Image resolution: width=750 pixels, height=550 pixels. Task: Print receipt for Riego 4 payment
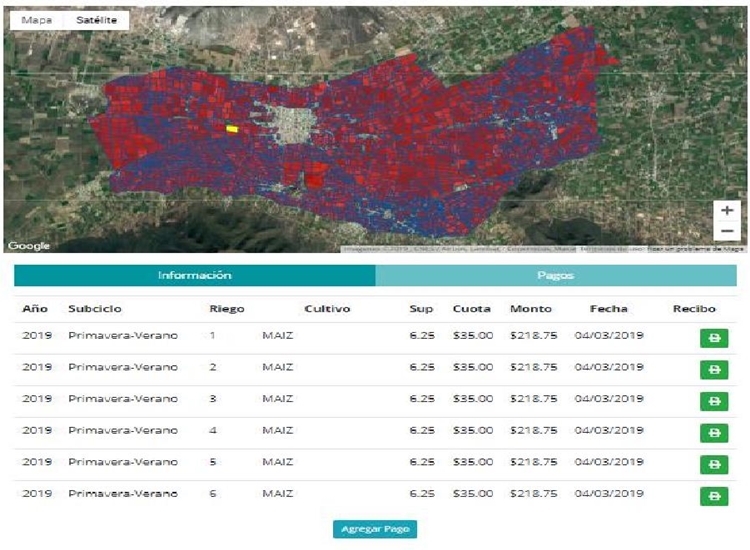714,433
